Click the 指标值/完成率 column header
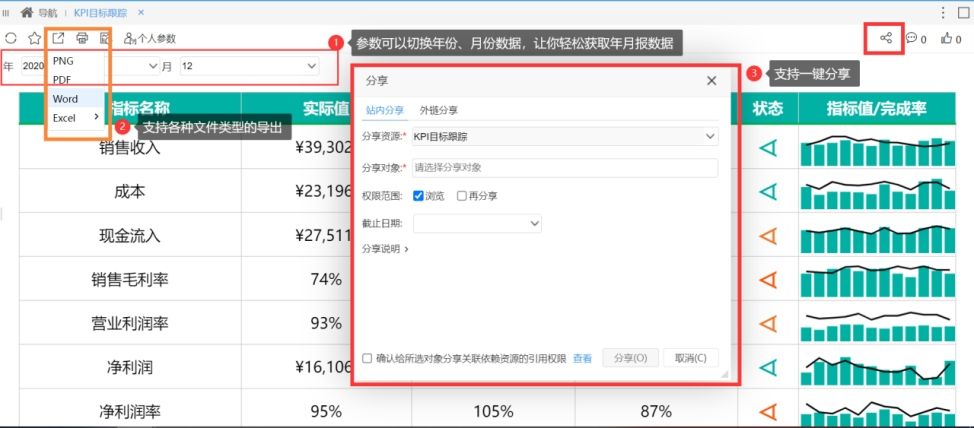 876,109
